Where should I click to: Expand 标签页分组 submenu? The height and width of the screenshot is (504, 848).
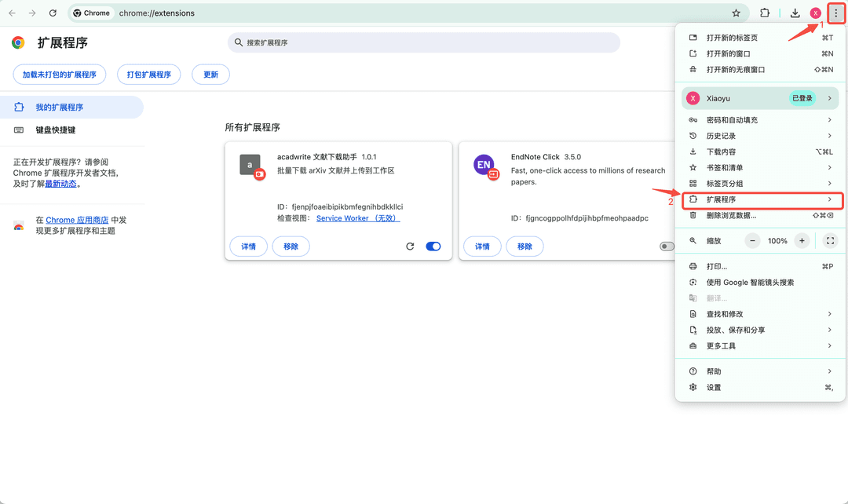pyautogui.click(x=829, y=184)
